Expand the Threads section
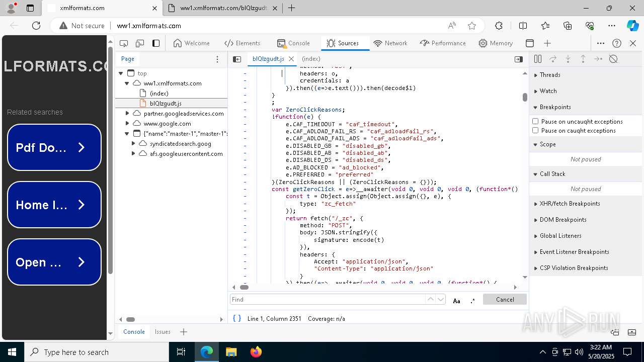 pyautogui.click(x=587, y=75)
